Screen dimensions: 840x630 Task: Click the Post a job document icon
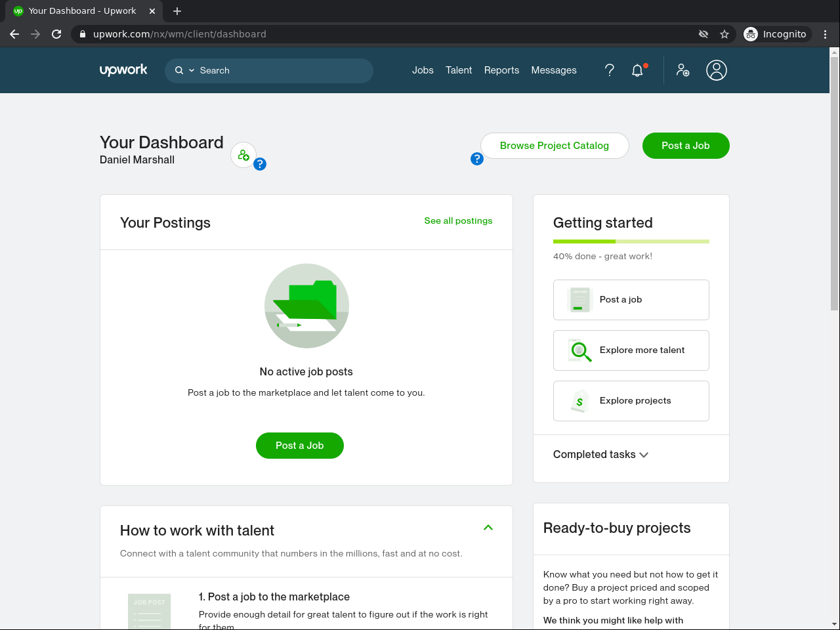coord(579,300)
